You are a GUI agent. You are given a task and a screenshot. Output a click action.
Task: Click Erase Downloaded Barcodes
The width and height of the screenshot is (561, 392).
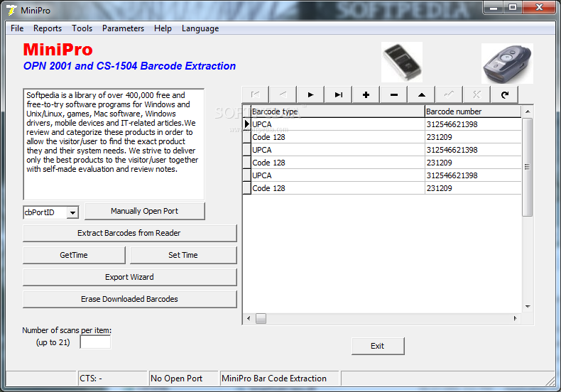[129, 299]
